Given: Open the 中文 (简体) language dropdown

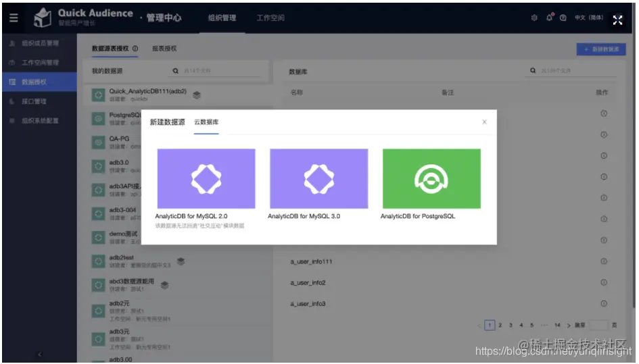Looking at the screenshot, I should 588,18.
